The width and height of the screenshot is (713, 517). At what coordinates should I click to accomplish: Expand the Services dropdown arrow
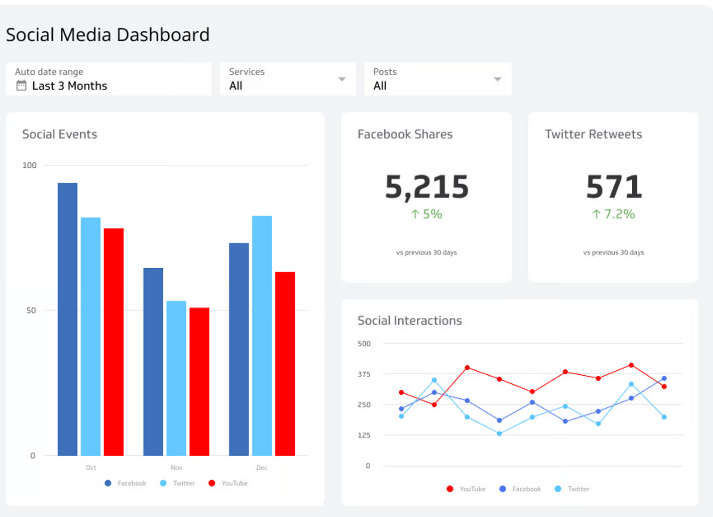coord(342,79)
